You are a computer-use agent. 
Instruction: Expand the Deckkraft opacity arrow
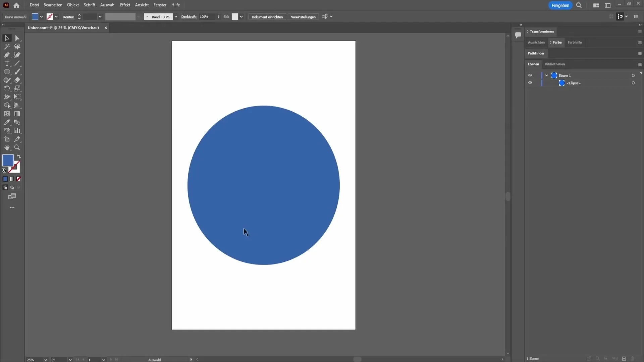(218, 17)
